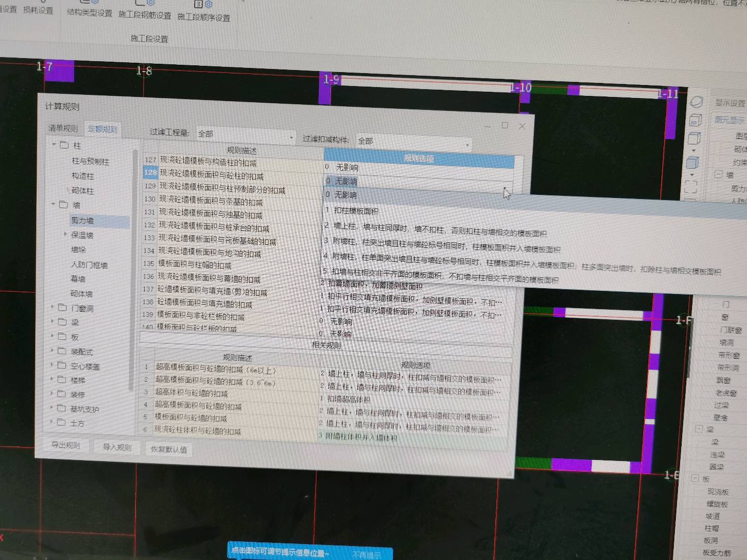Image resolution: width=747 pixels, height=560 pixels.
Task: Select 构造柱 in the tree
Action: (x=83, y=176)
